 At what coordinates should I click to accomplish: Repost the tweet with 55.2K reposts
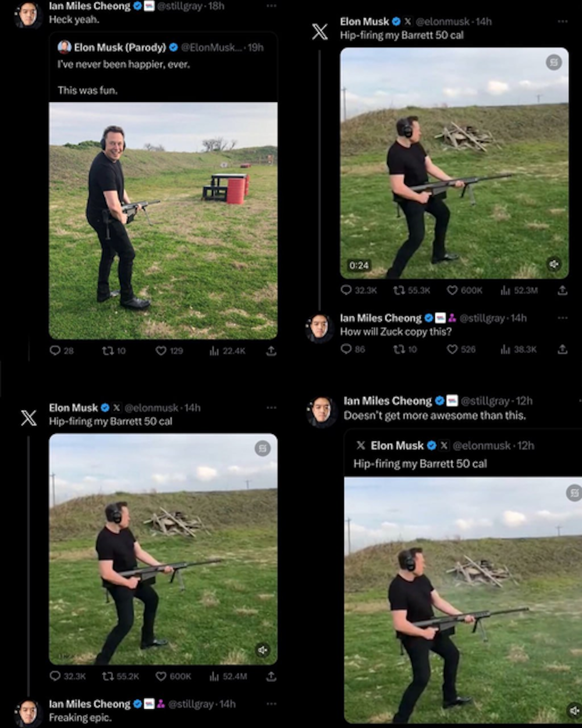click(108, 676)
